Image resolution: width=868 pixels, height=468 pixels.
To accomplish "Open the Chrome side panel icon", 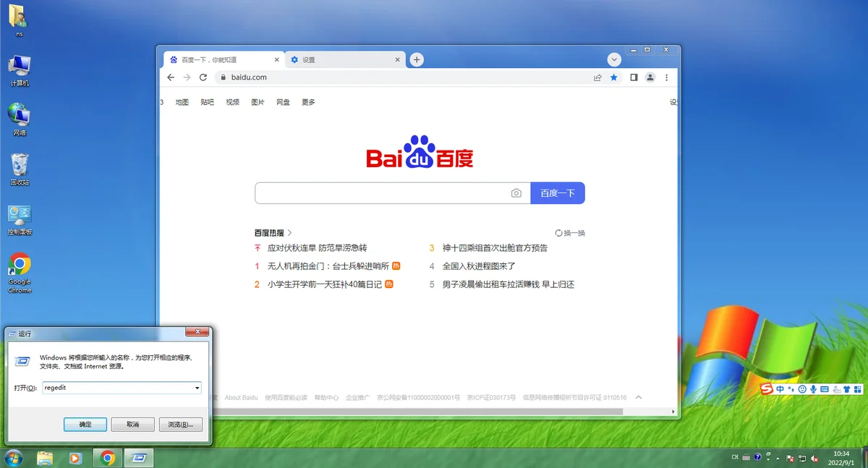I will (634, 77).
